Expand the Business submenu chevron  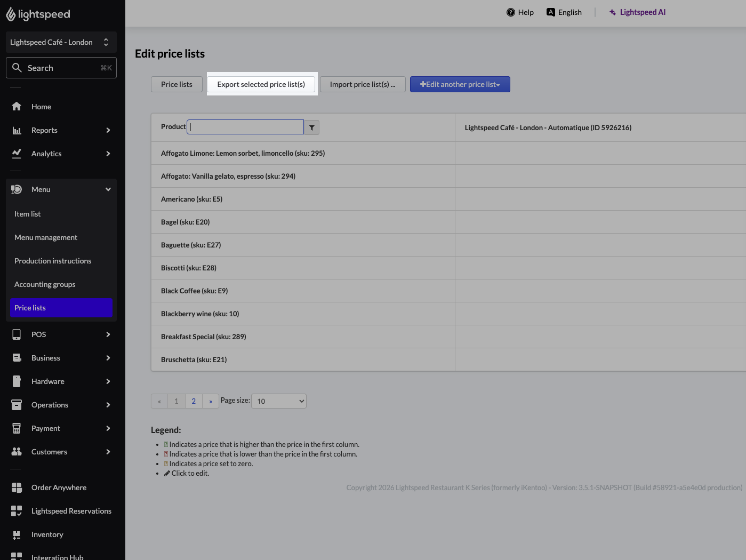[x=108, y=358]
